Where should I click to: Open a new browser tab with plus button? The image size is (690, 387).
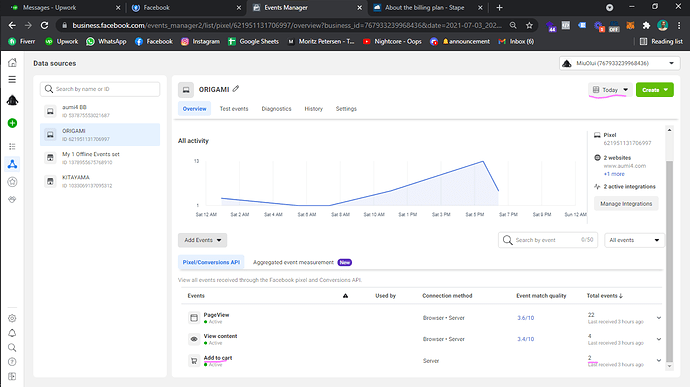499,7
